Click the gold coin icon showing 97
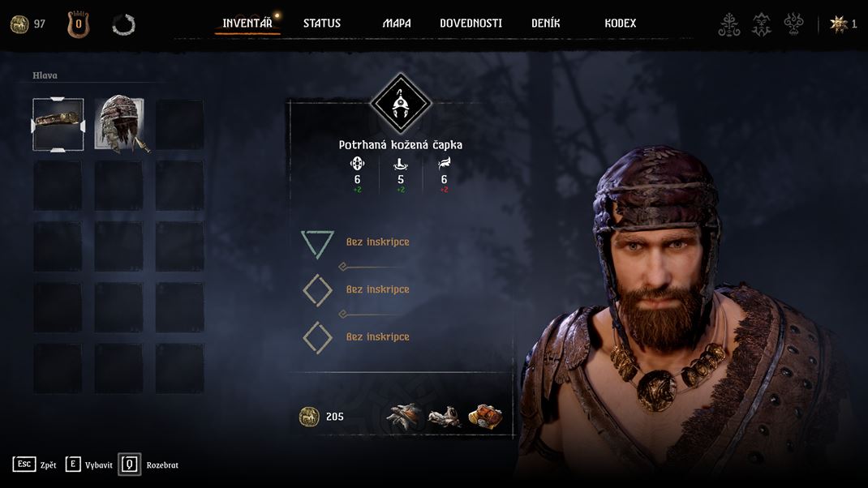This screenshot has height=488, width=868. (x=19, y=24)
